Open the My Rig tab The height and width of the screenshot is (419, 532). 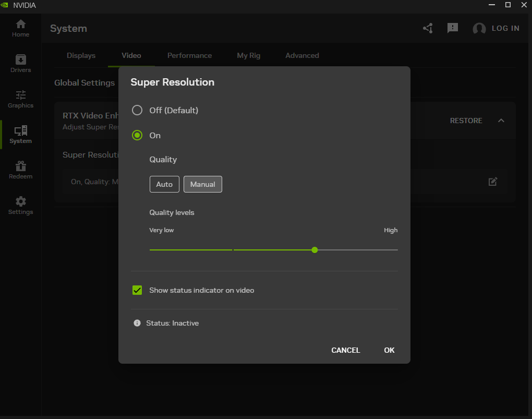(248, 55)
